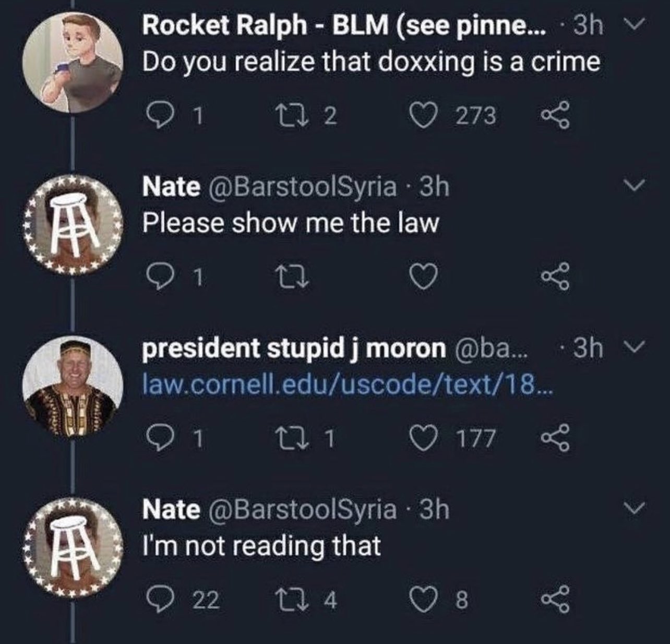Reply to president stupid j moron's tweet

pyautogui.click(x=156, y=438)
